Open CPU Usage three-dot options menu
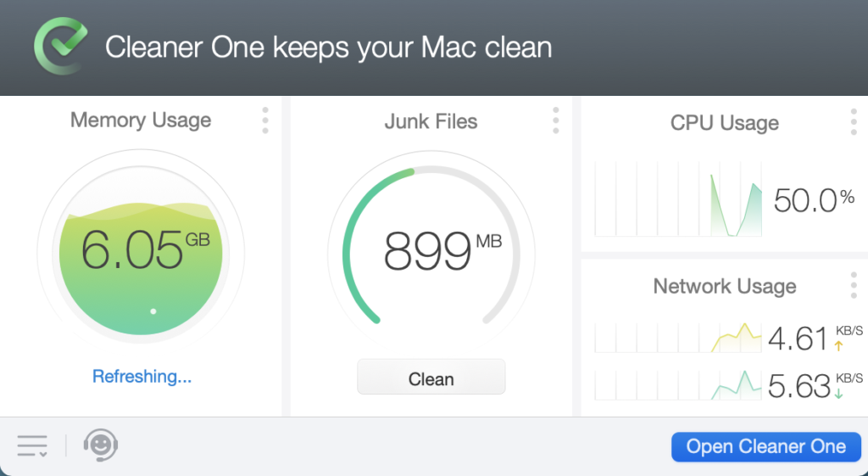The image size is (868, 476). coord(854,121)
